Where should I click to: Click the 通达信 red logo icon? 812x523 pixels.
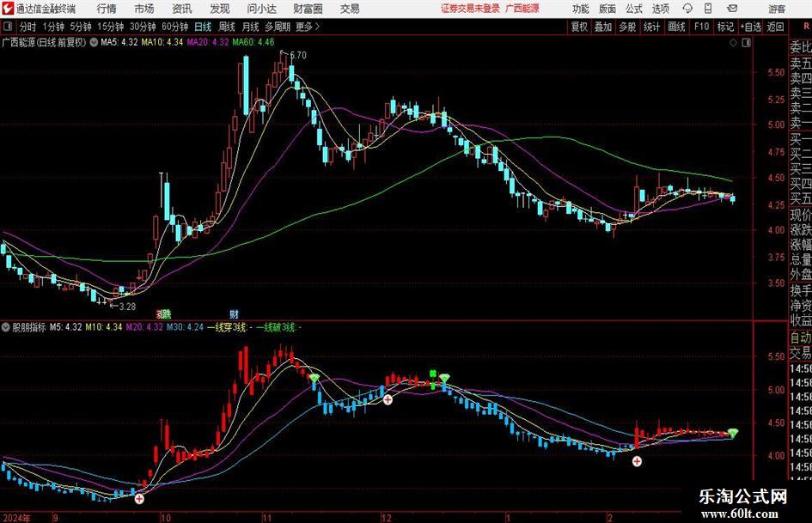[8, 9]
